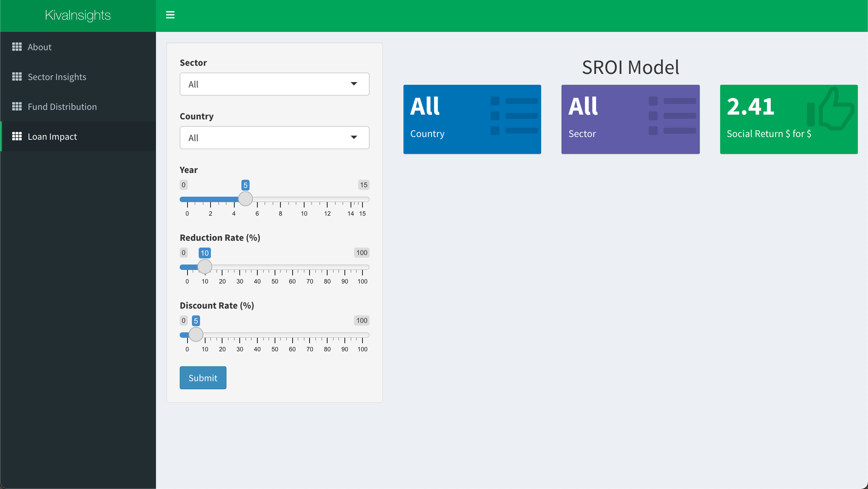This screenshot has height=489, width=868.
Task: Click the Discount Rate slider handle
Action: point(196,335)
